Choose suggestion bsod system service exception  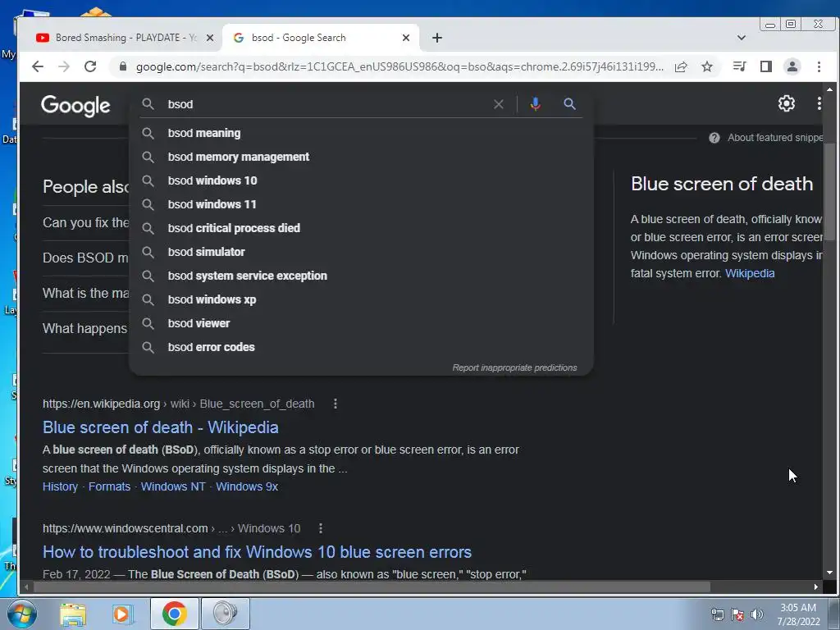click(x=361, y=276)
